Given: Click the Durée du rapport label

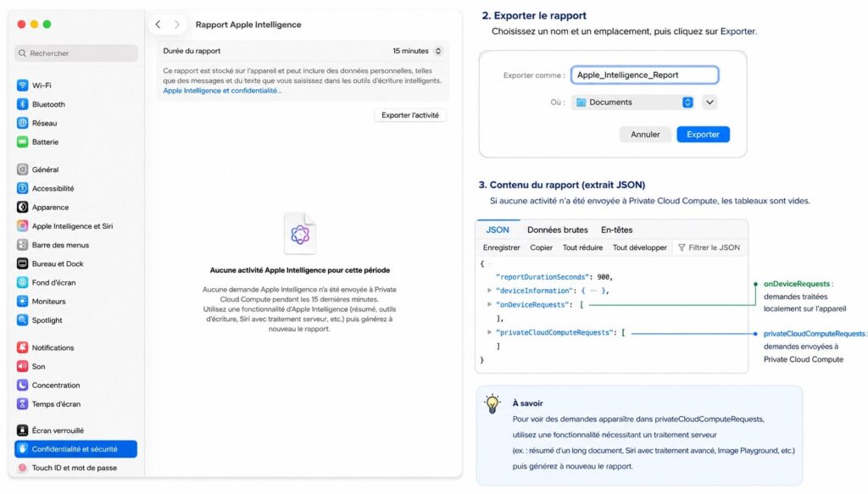Looking at the screenshot, I should [192, 51].
